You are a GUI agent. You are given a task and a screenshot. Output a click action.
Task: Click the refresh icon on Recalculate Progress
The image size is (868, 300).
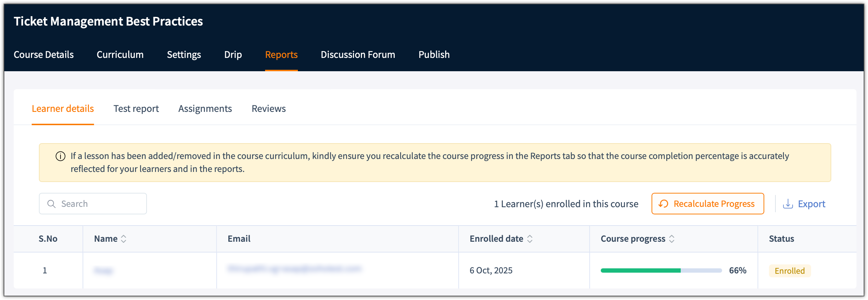(x=663, y=204)
